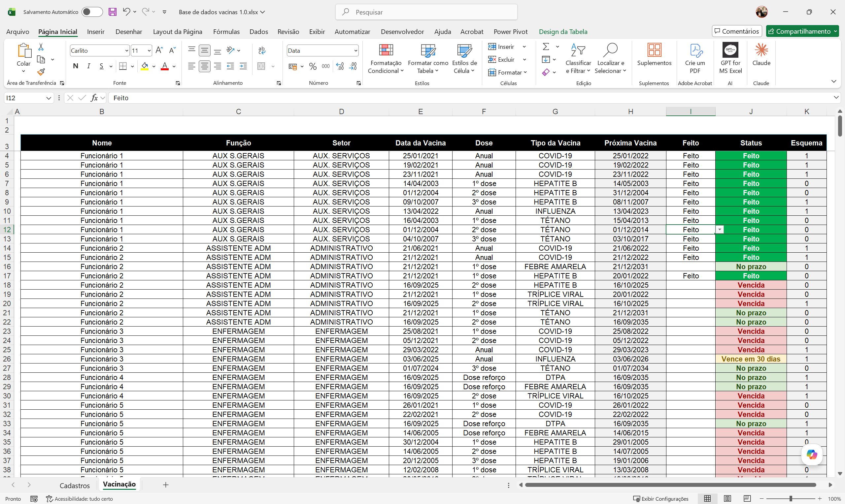Click the zoom slider handle
This screenshot has width=845, height=504.
[791, 499]
